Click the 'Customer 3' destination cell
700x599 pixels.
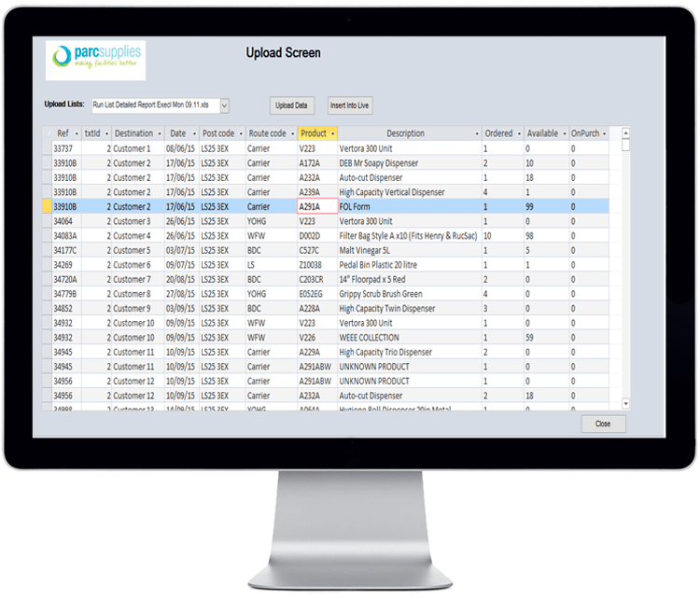pyautogui.click(x=137, y=221)
